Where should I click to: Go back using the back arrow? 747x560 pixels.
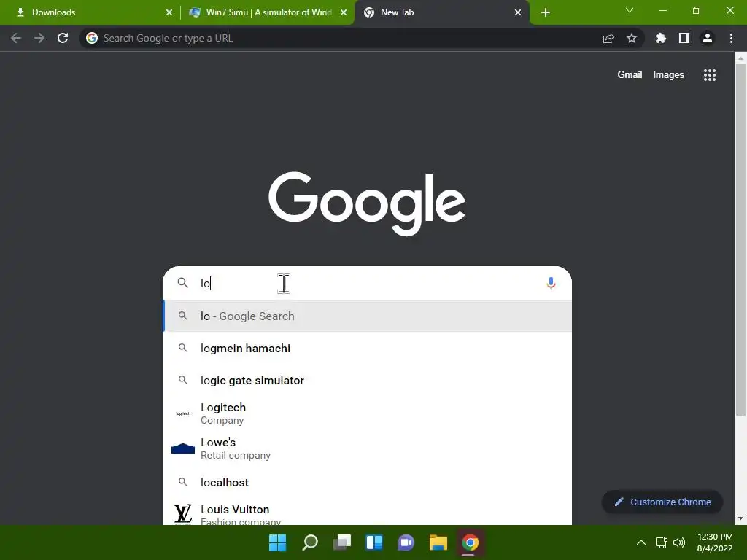point(16,38)
